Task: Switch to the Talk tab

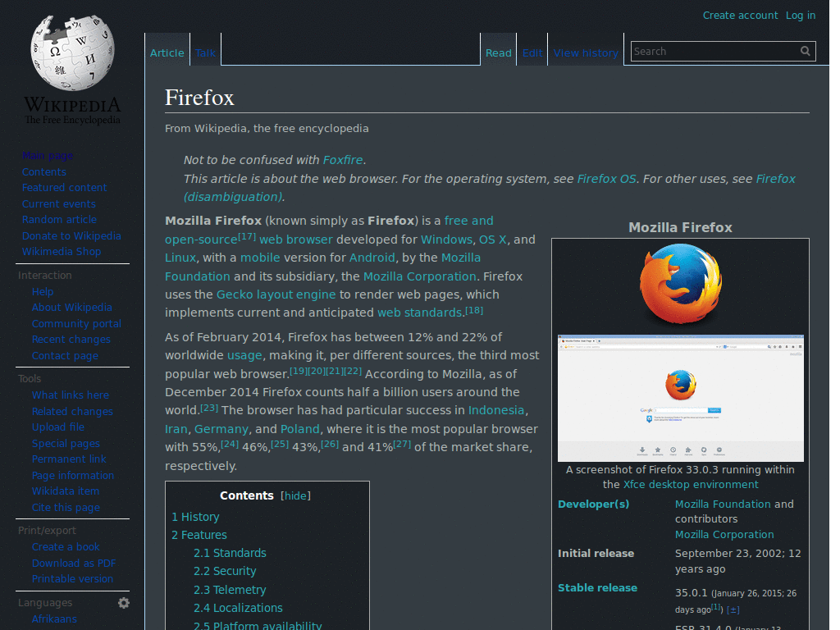Action: (204, 52)
